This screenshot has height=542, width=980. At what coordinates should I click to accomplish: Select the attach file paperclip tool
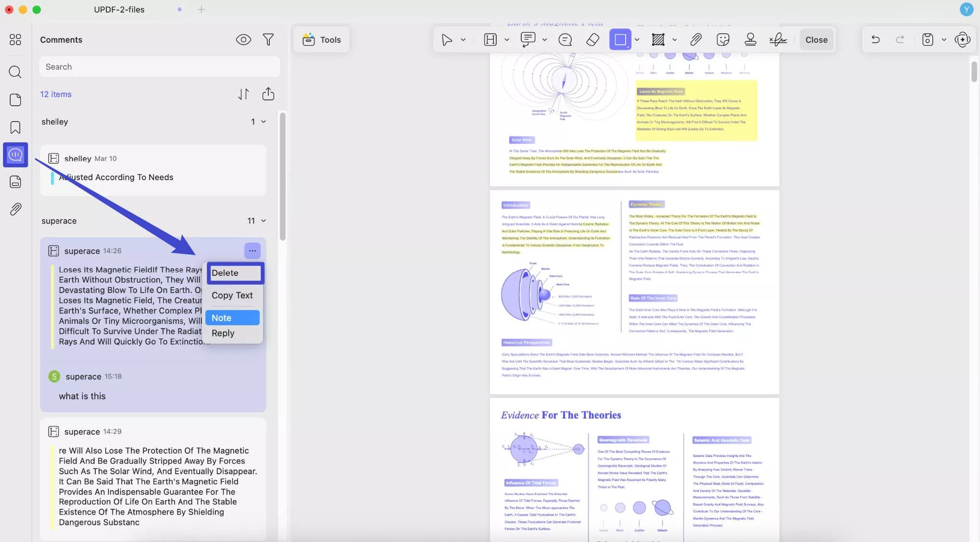[696, 40]
